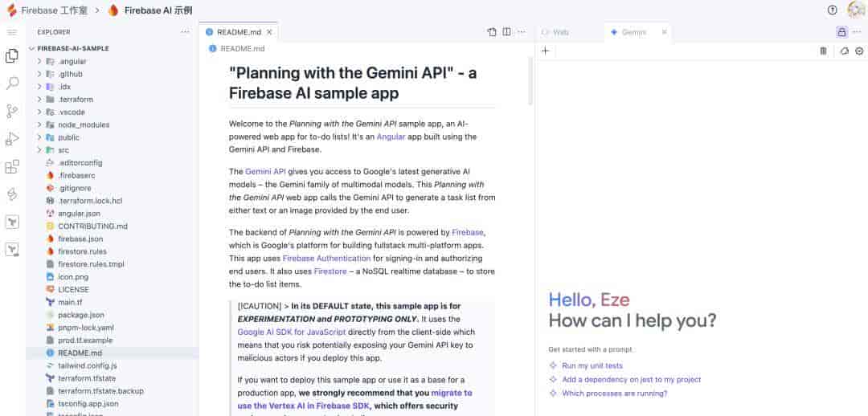Open the Firestore link in README
Viewport: 868px width, 416px height.
pos(330,271)
